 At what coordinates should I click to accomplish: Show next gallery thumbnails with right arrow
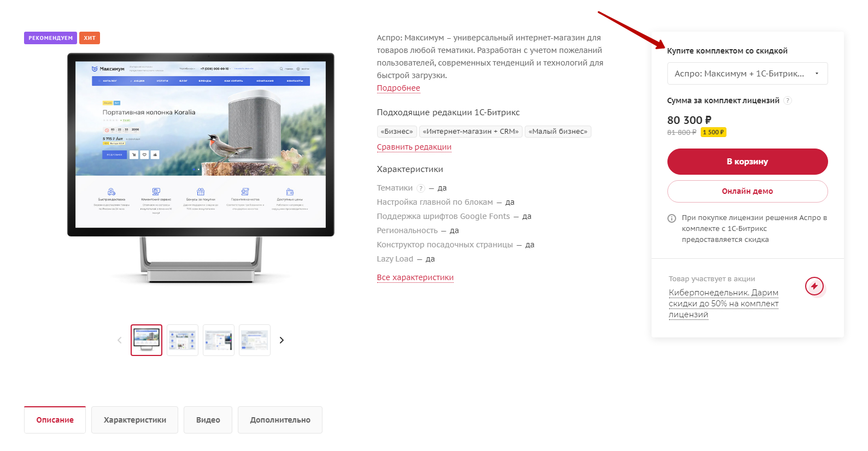[281, 340]
